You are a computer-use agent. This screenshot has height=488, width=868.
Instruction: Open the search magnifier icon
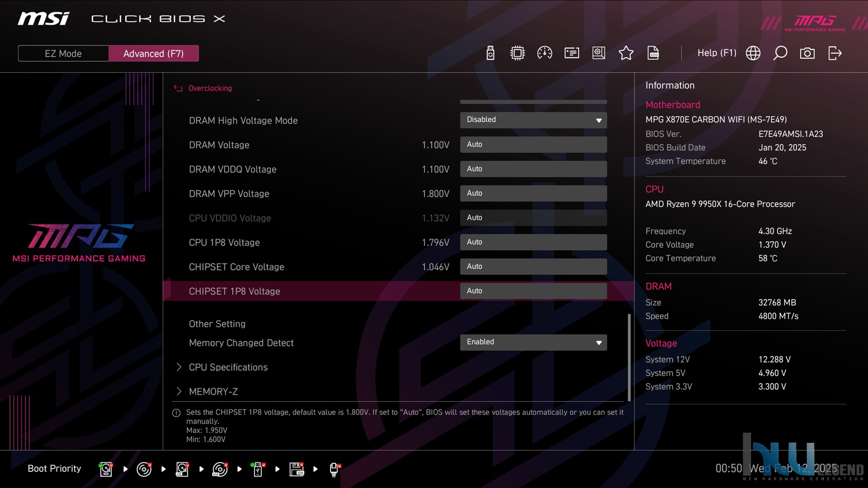(780, 53)
